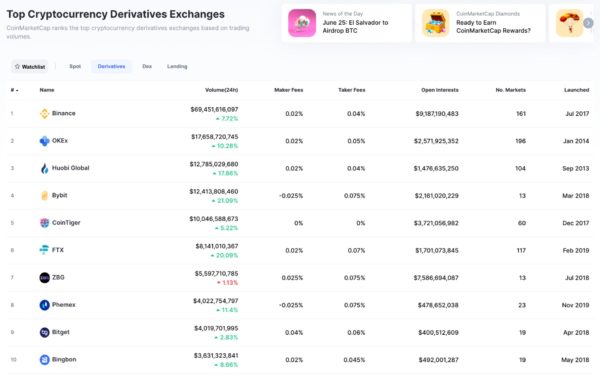600x376 pixels.
Task: Open the CoinMarketCap Rewards diamonds card
Action: pyautogui.click(x=480, y=23)
